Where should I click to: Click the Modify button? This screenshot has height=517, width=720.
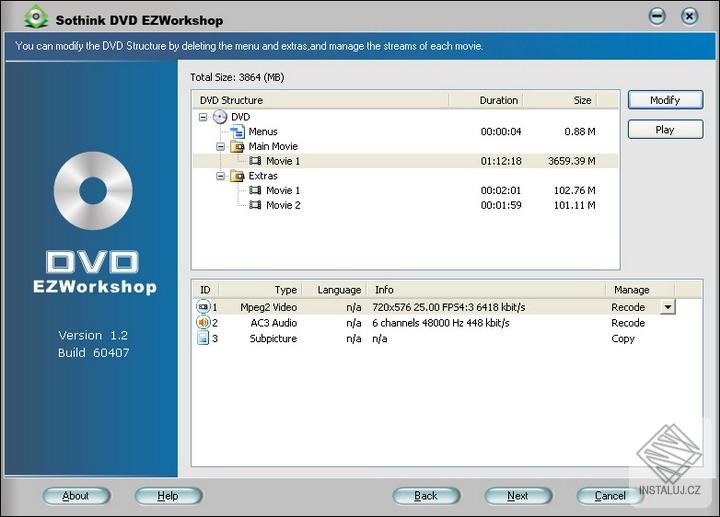point(665,100)
